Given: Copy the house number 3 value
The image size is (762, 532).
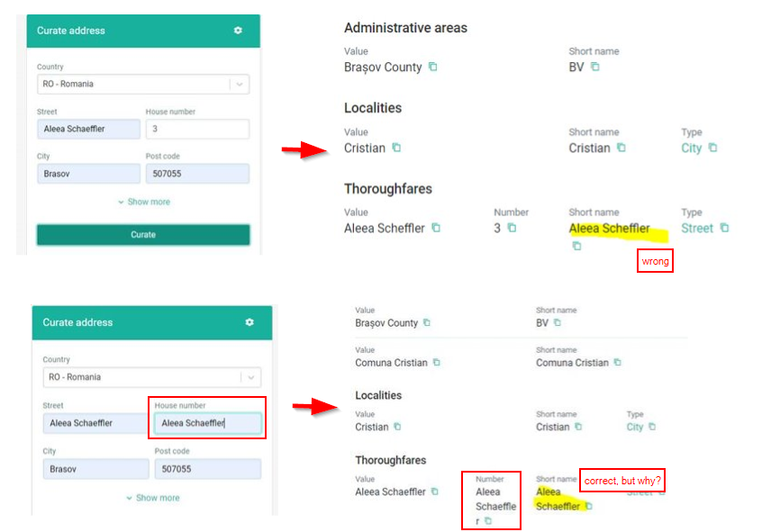Looking at the screenshot, I should coord(512,229).
